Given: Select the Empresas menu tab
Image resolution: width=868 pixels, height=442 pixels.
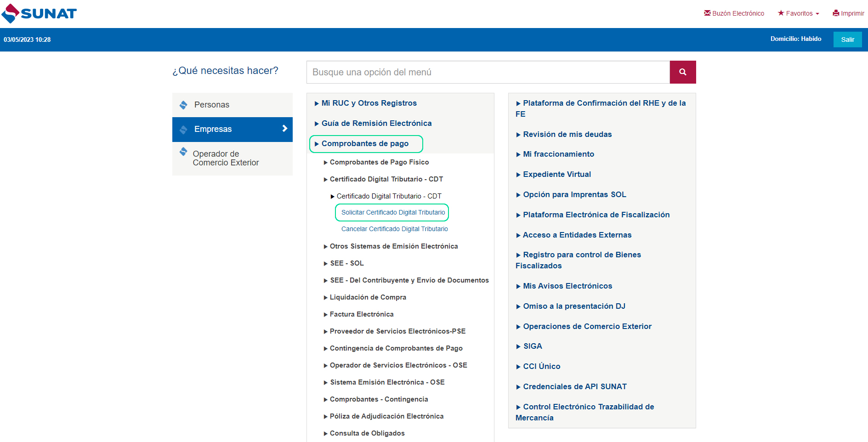Looking at the screenshot, I should (213, 129).
